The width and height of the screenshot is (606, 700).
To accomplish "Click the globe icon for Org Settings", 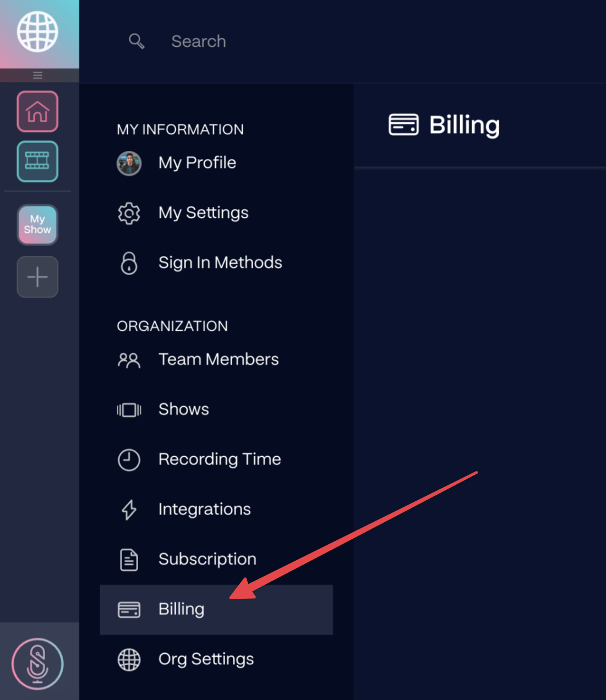I will pos(129,660).
